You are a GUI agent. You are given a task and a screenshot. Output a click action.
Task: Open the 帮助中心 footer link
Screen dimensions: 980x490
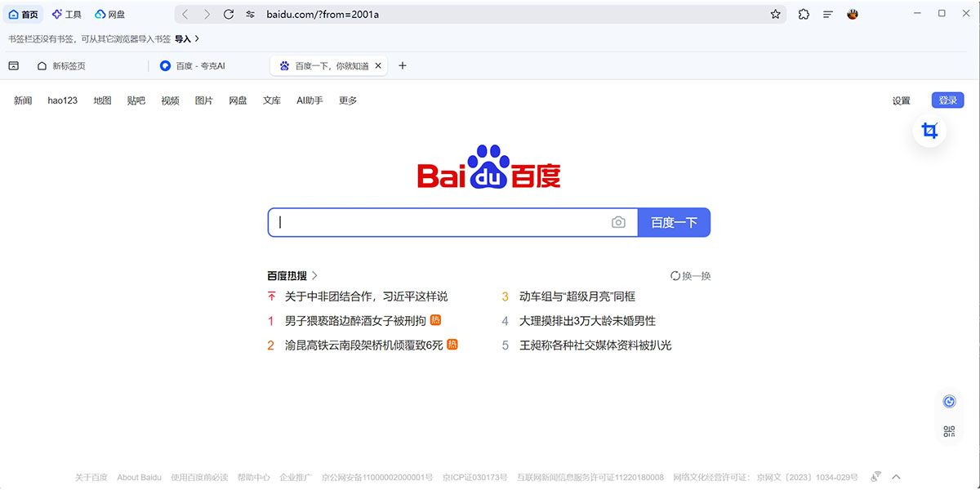pyautogui.click(x=254, y=477)
